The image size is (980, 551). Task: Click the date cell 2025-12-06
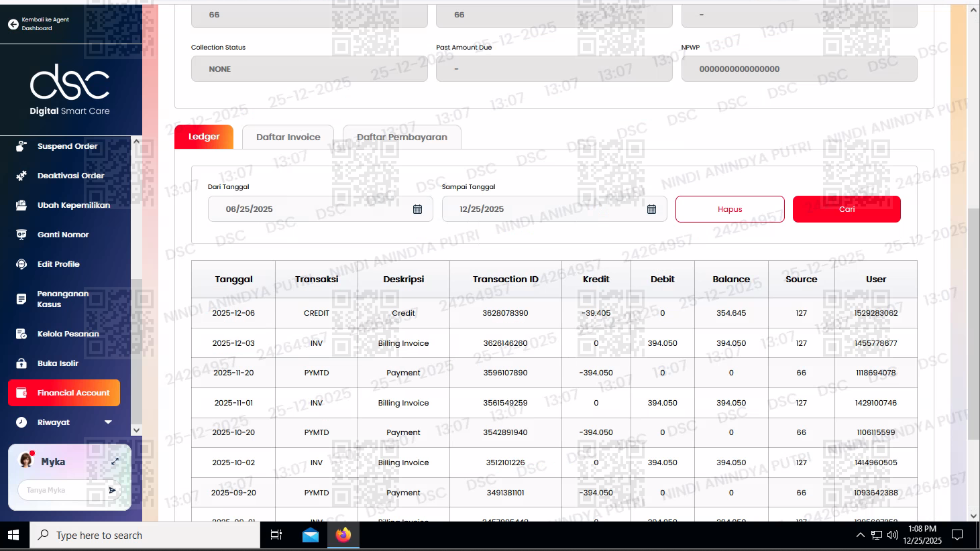pyautogui.click(x=233, y=313)
